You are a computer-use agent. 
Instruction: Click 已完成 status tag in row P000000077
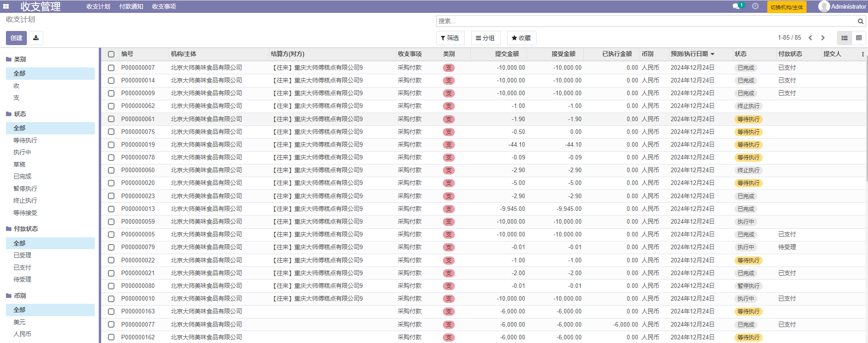[746, 325]
